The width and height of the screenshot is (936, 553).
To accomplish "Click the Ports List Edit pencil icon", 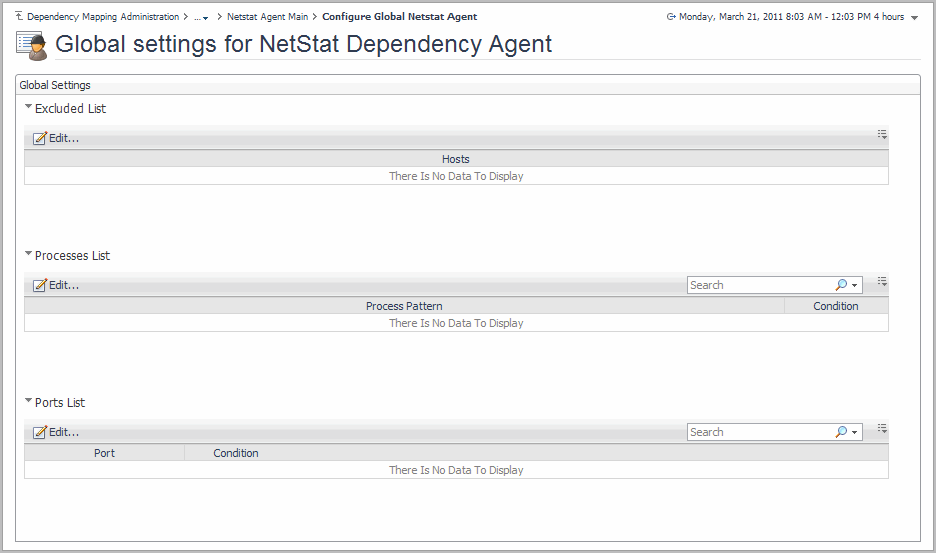I will click(40, 433).
